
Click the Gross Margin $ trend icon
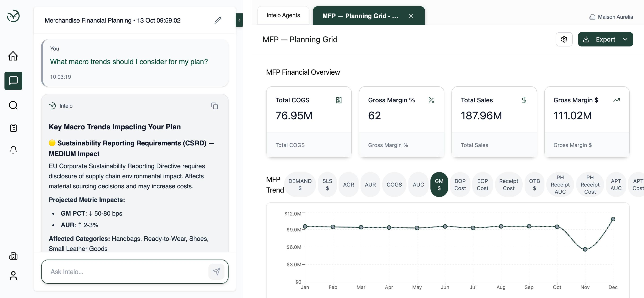pyautogui.click(x=617, y=100)
